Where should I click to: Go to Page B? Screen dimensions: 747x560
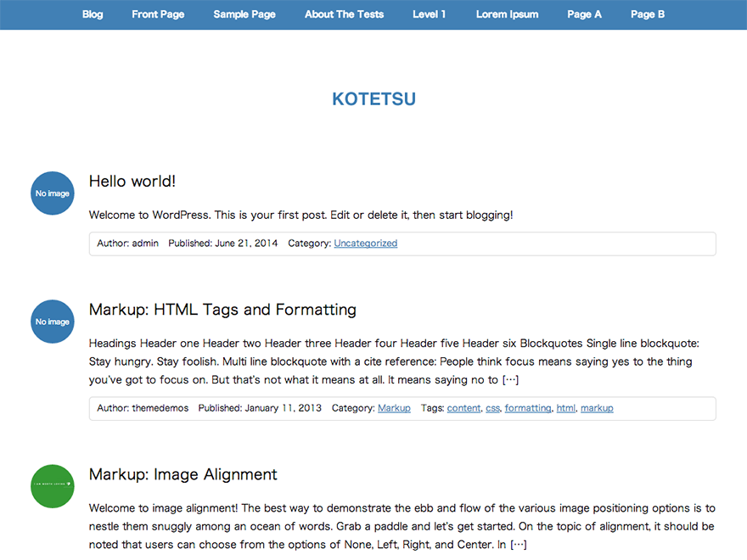[x=647, y=14]
